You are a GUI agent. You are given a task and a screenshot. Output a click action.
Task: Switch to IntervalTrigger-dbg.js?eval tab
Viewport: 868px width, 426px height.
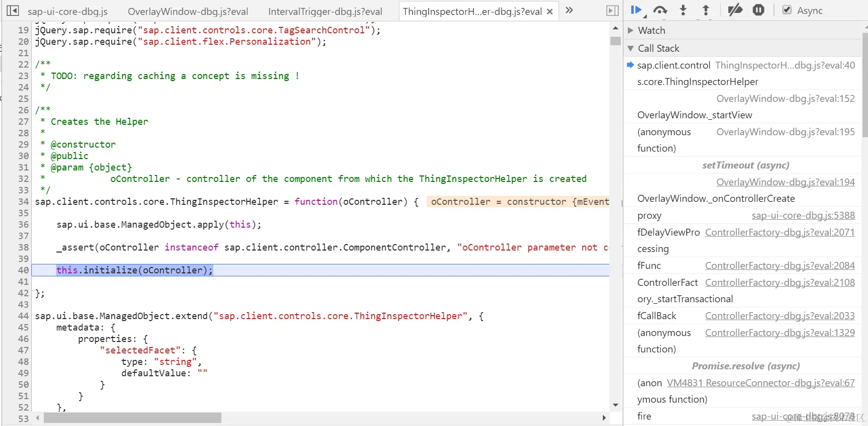pyautogui.click(x=325, y=11)
